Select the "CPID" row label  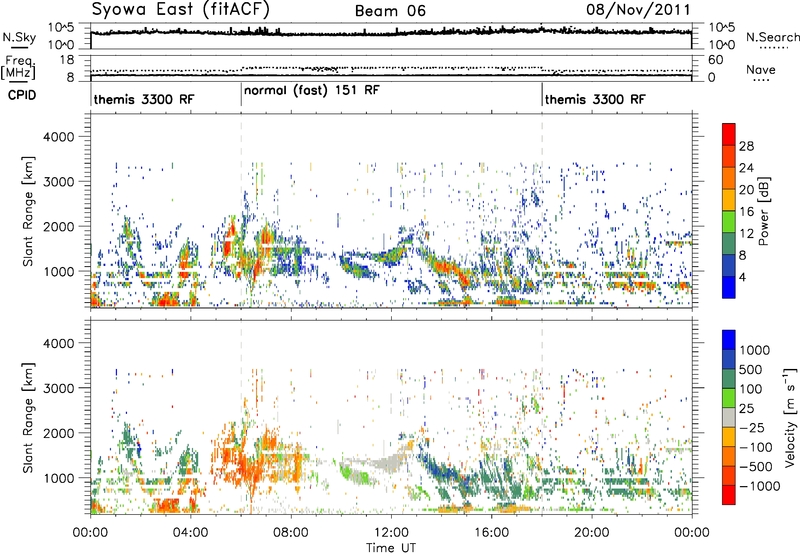tap(22, 95)
